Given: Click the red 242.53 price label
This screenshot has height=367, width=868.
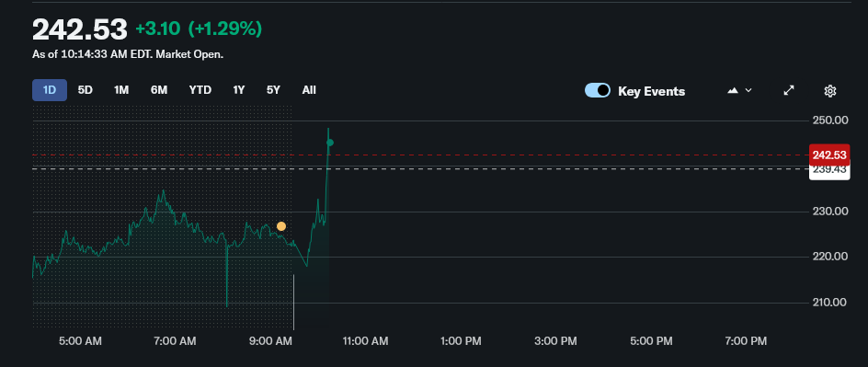Looking at the screenshot, I should [x=829, y=155].
